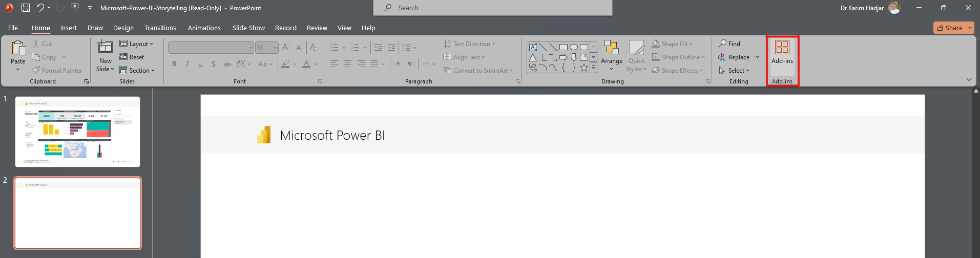This screenshot has height=258, width=980.
Task: Apply the text highlight color
Action: tap(286, 64)
